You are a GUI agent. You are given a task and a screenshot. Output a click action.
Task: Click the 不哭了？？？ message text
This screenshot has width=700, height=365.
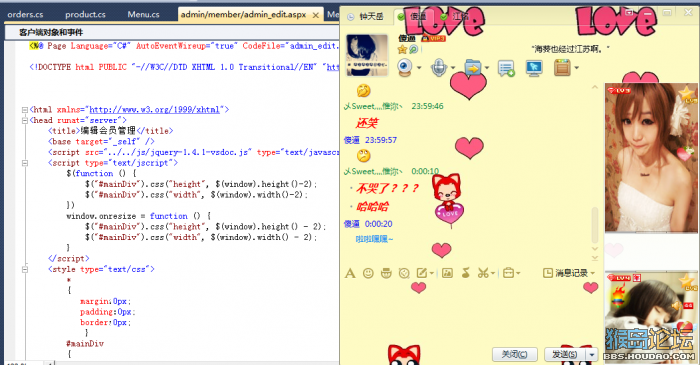pos(388,188)
